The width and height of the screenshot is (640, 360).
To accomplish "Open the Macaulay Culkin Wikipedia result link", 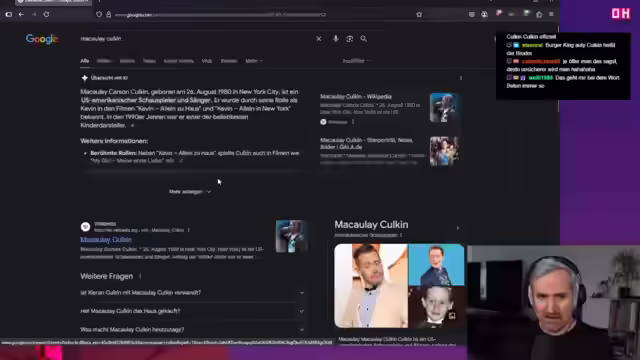I will click(106, 240).
